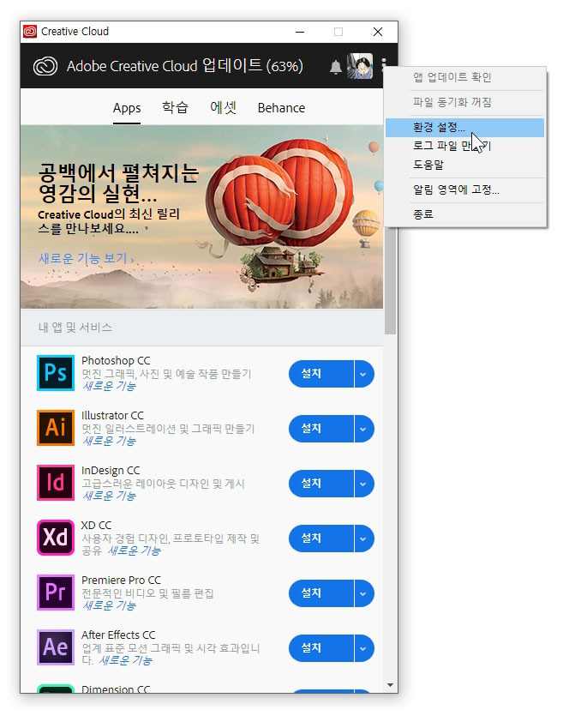Click the InDesign CC app icon
563x728 pixels.
click(x=56, y=483)
